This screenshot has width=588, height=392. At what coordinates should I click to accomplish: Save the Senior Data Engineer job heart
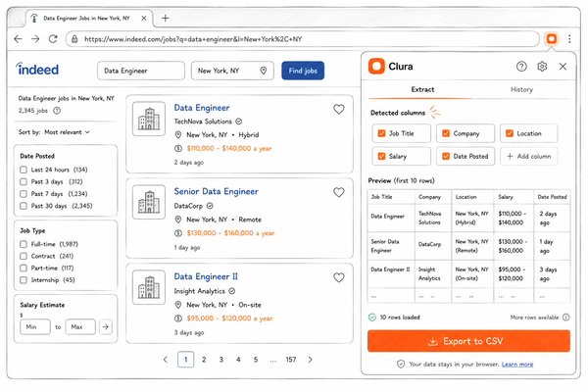pos(339,192)
